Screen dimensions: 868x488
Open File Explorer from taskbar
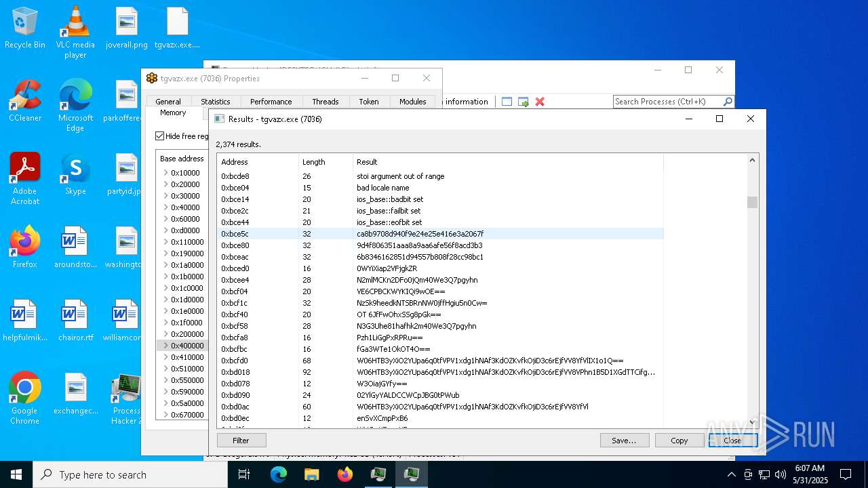pos(312,474)
